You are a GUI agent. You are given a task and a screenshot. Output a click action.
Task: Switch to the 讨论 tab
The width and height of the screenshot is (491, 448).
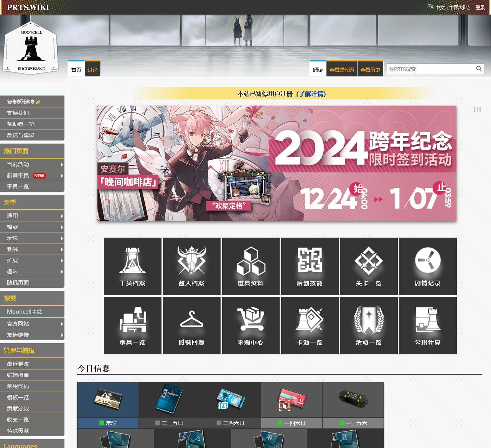(92, 69)
